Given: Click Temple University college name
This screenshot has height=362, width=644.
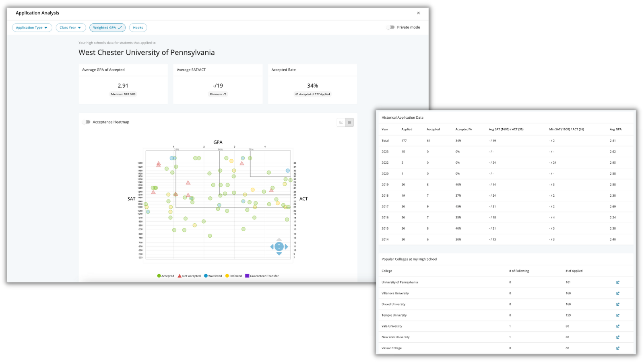Looking at the screenshot, I should pyautogui.click(x=394, y=315).
